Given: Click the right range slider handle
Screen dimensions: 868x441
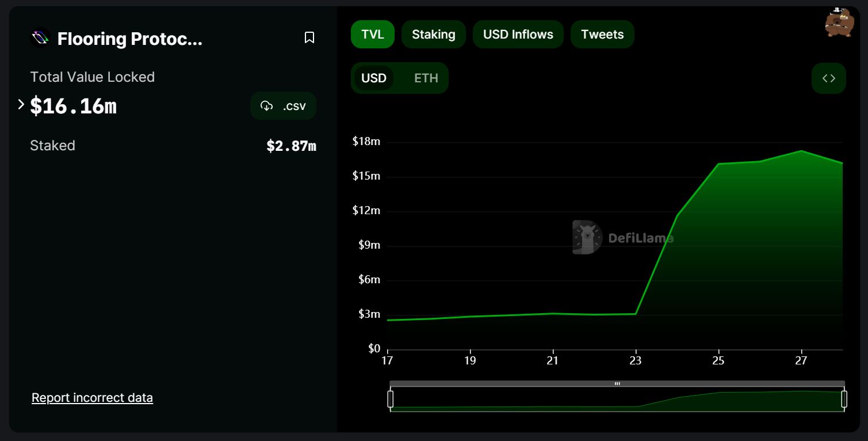Looking at the screenshot, I should tap(844, 399).
